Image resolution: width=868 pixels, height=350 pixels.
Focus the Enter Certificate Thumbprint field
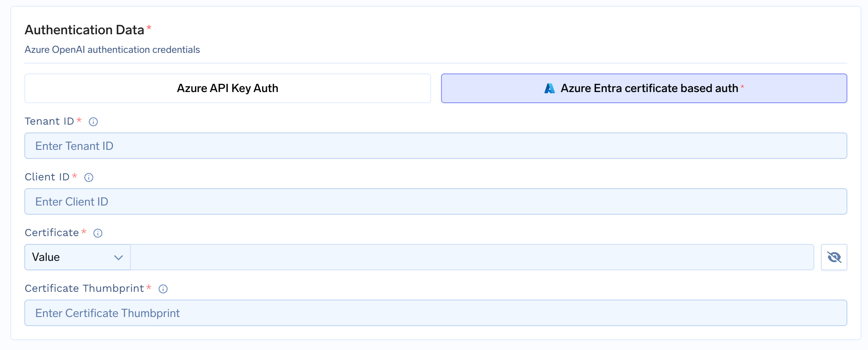click(x=436, y=313)
